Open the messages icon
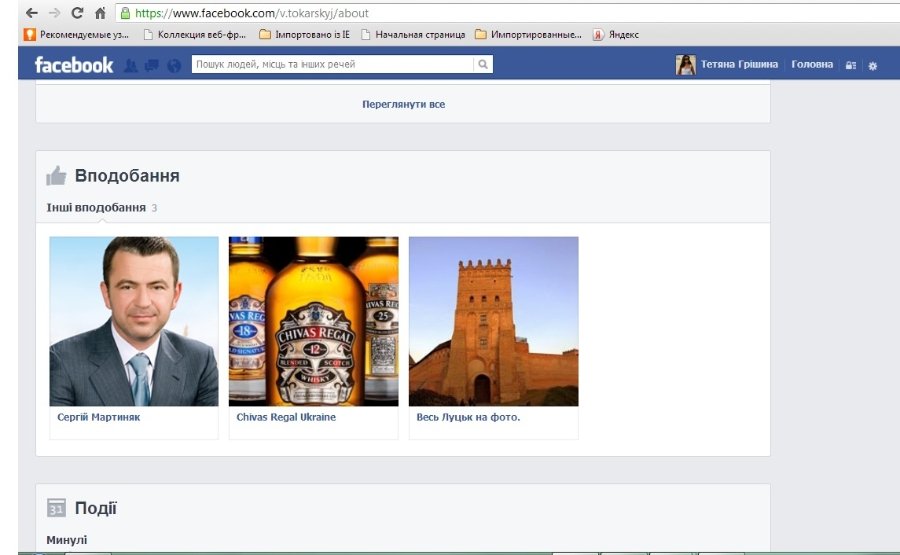 [152, 66]
